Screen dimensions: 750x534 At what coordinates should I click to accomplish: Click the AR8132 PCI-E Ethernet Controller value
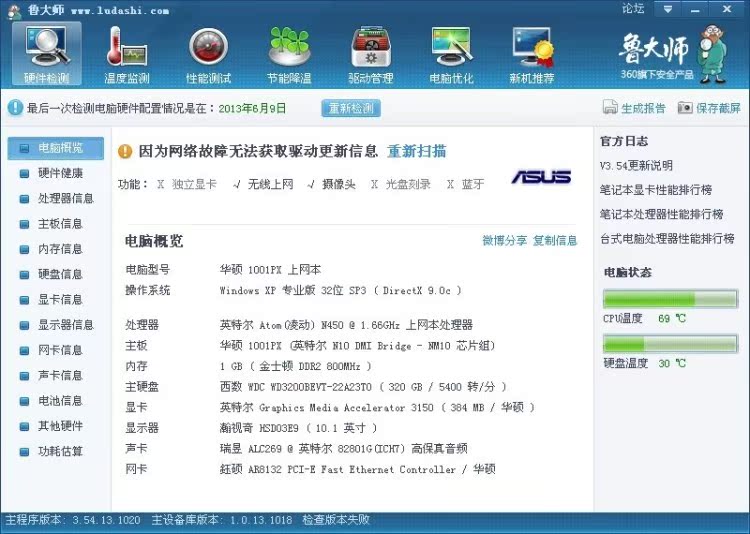[x=357, y=469]
